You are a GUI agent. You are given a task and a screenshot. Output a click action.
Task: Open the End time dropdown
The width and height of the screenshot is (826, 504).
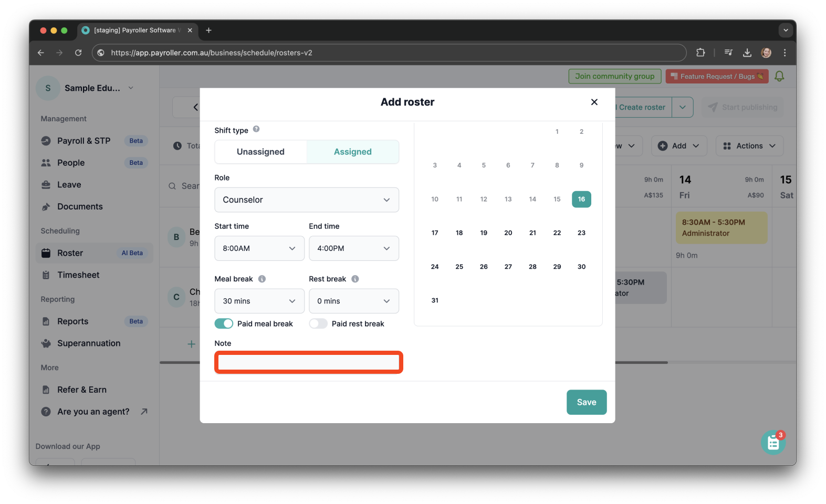point(354,248)
